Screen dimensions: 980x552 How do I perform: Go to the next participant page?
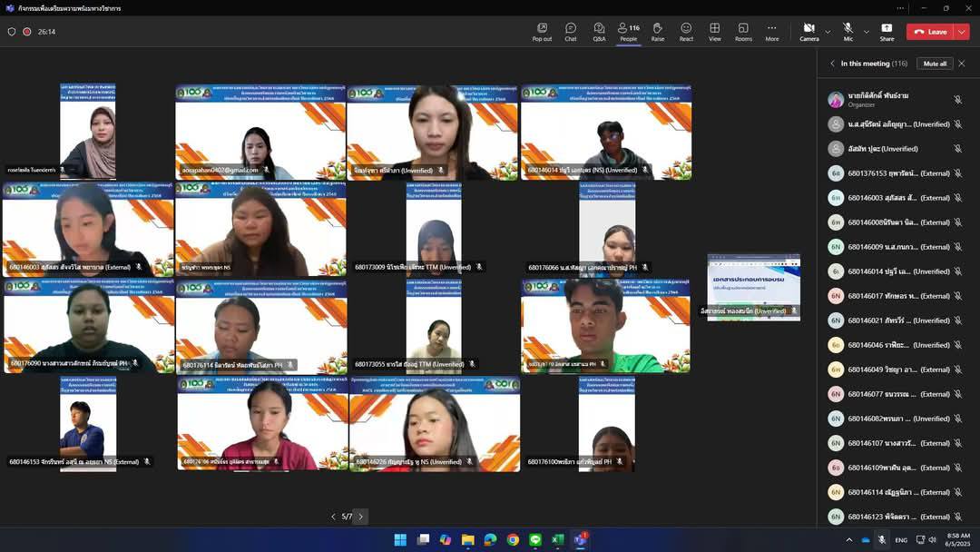pos(360,517)
